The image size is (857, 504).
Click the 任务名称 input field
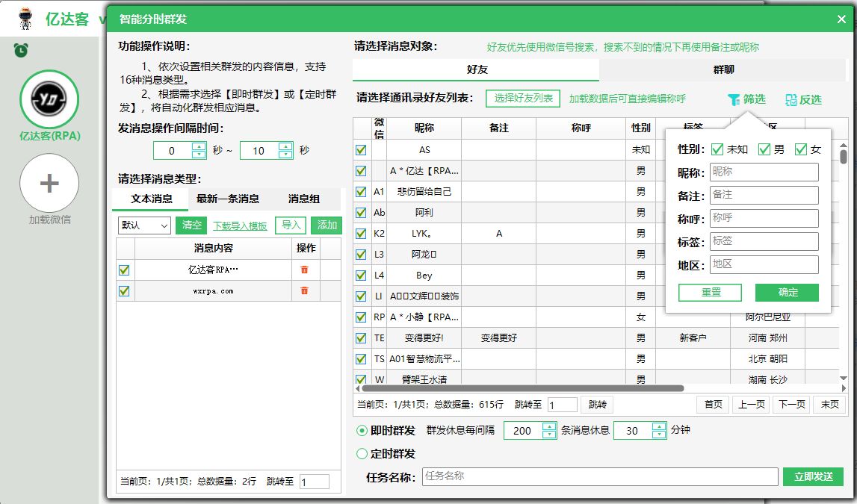pos(600,476)
